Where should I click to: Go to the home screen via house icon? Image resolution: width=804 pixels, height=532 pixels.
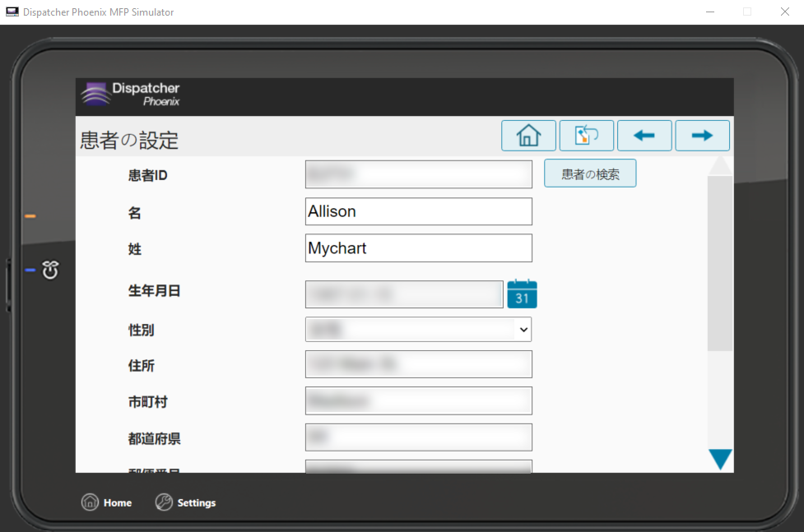pos(528,136)
